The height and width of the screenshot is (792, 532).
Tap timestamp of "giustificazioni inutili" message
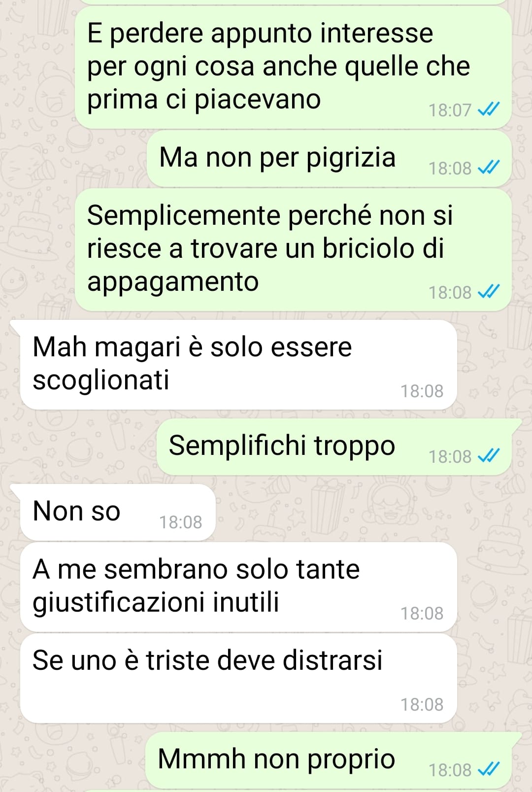(422, 613)
